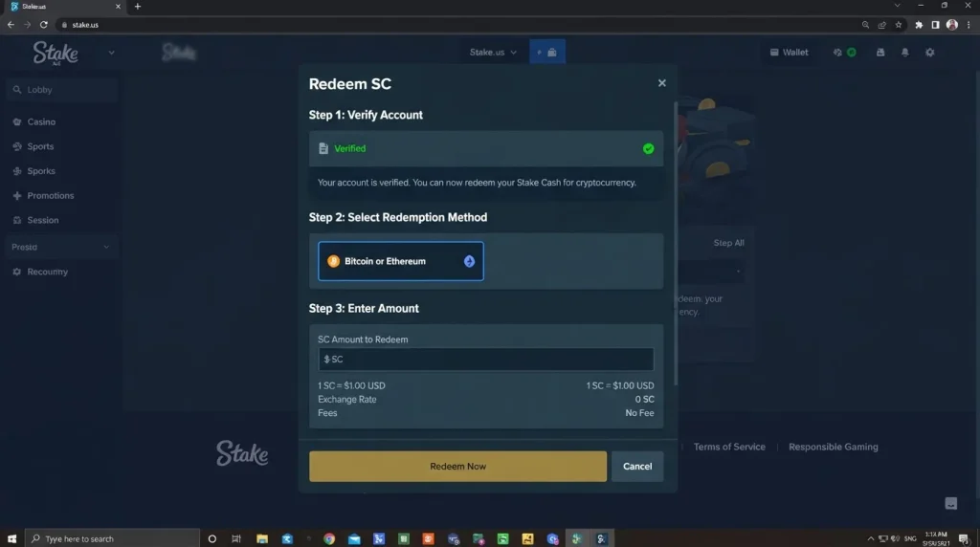Click the Lobby search box

click(61, 90)
